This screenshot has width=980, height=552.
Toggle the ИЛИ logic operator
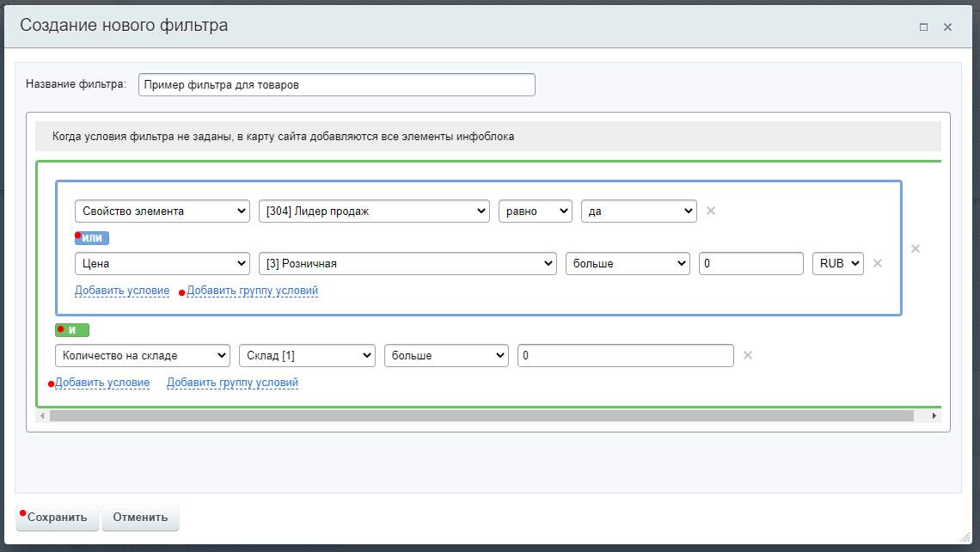(92, 237)
